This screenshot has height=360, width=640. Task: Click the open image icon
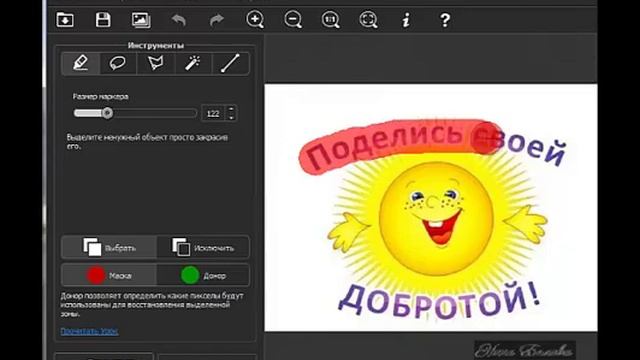coord(65,20)
